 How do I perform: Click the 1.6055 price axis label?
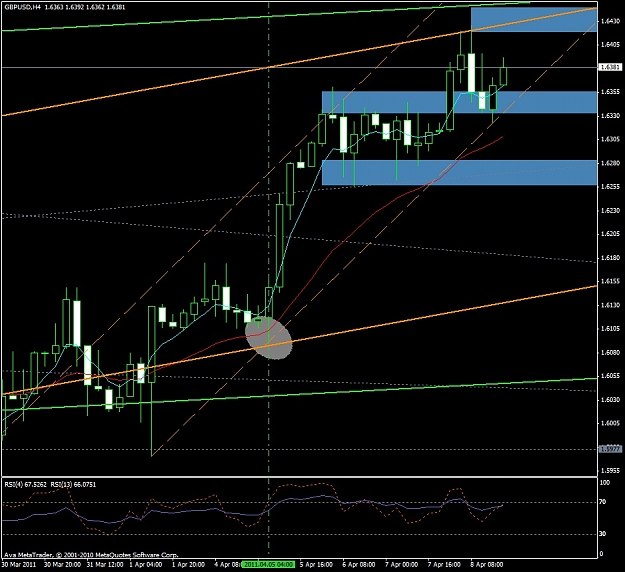click(x=610, y=376)
